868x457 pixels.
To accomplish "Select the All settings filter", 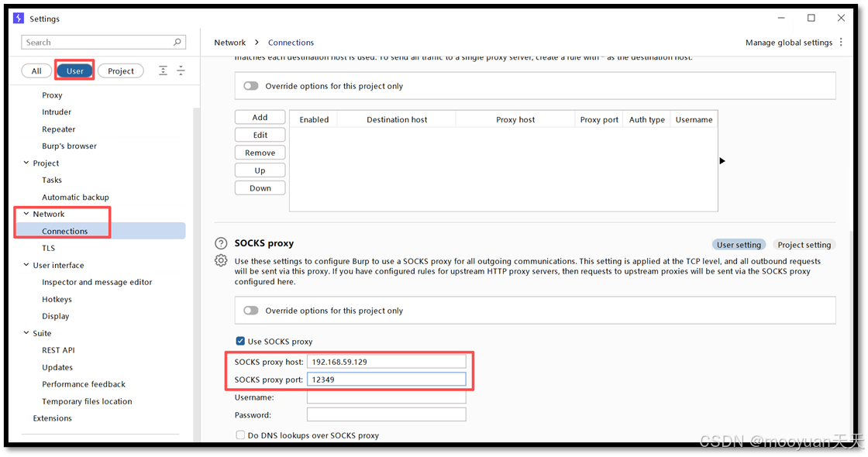I will (36, 70).
